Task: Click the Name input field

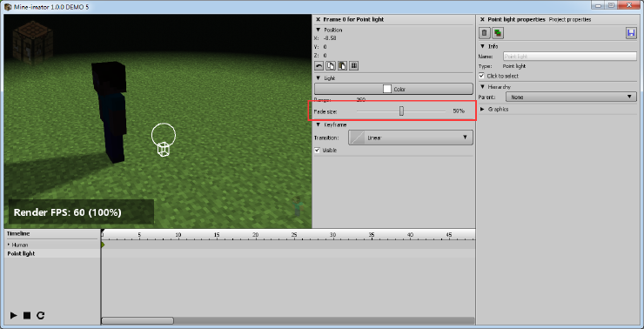Action: (570, 57)
